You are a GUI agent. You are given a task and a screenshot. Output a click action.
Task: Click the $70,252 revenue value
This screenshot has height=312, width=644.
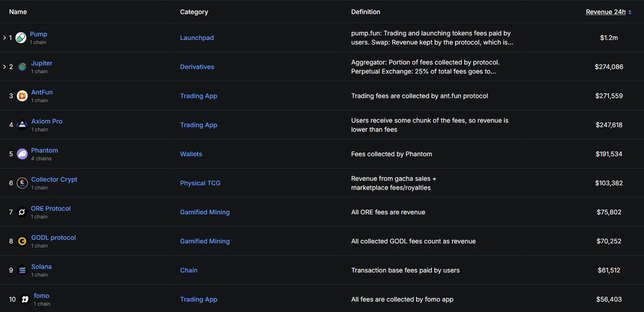pyautogui.click(x=609, y=241)
